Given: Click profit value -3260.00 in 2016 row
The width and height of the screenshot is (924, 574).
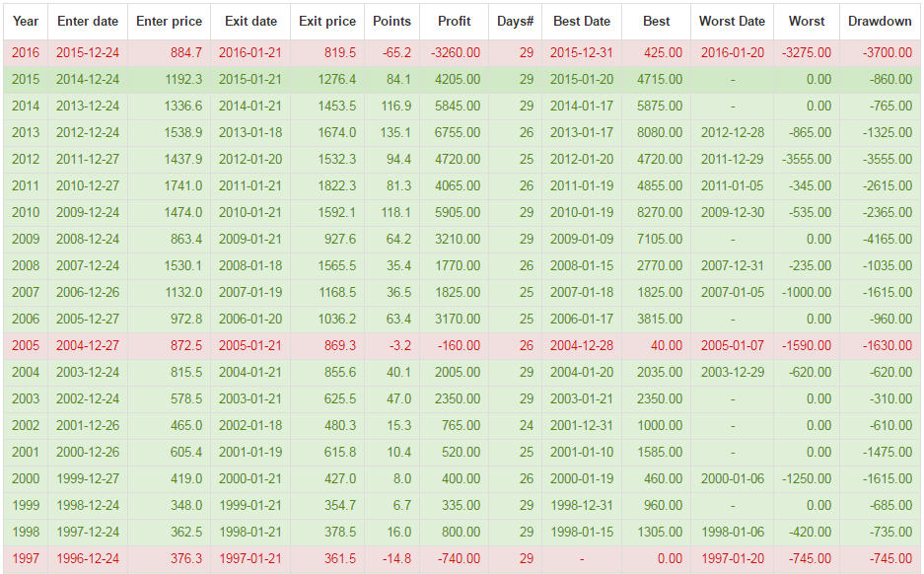Looking at the screenshot, I should click(x=455, y=53).
